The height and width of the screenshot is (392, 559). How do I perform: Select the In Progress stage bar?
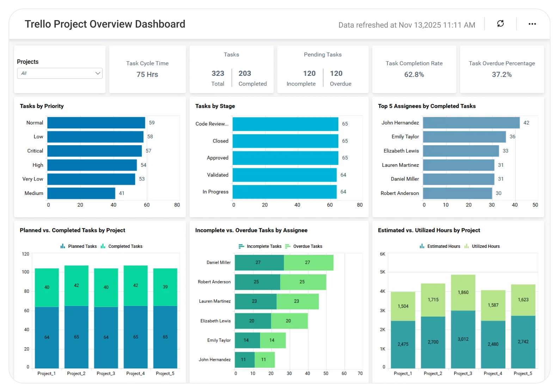click(x=285, y=192)
